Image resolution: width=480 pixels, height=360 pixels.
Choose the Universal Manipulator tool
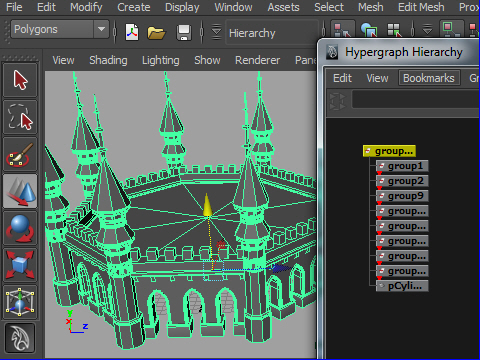(x=20, y=302)
